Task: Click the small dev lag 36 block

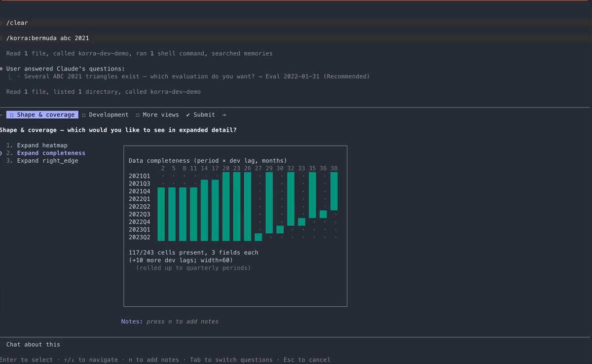Action: tap(323, 214)
